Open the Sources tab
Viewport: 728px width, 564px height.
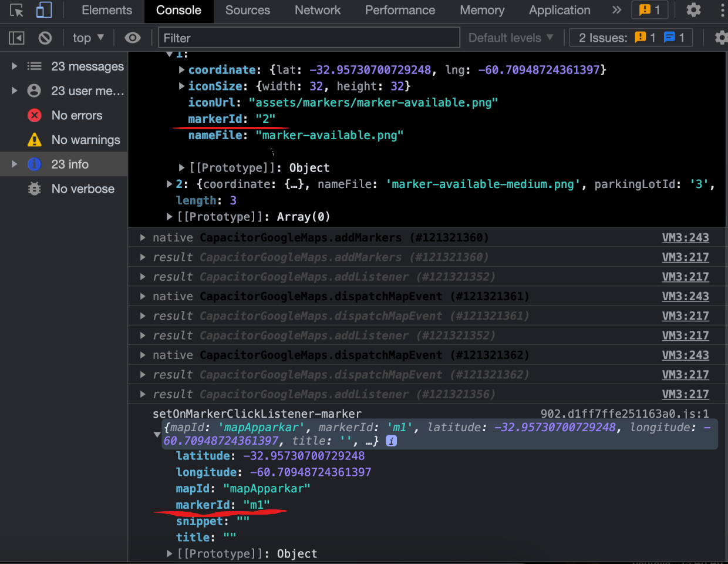pos(247,10)
